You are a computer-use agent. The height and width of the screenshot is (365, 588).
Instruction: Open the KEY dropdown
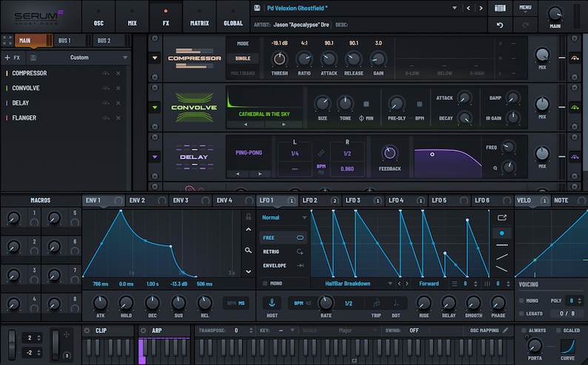coord(292,330)
